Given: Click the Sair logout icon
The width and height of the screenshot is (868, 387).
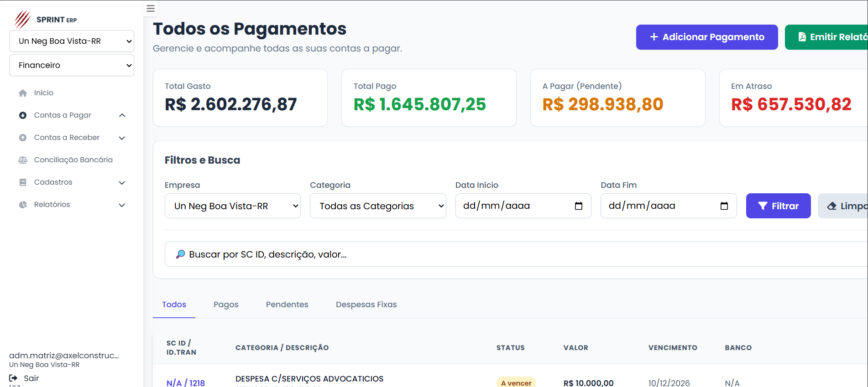Looking at the screenshot, I should (x=14, y=378).
